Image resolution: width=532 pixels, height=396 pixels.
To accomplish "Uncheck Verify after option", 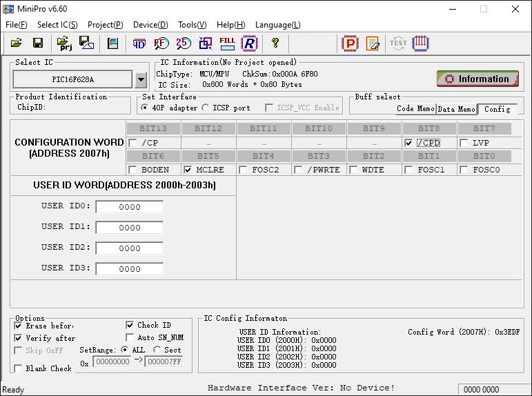I will click(x=18, y=338).
